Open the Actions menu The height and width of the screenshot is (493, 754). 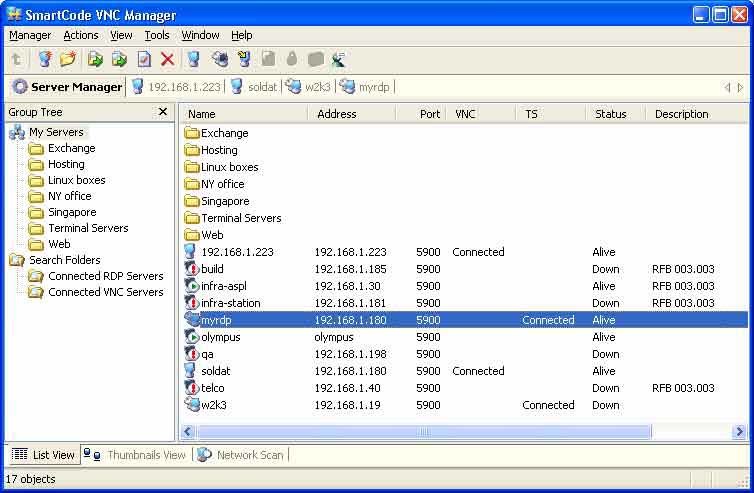click(81, 36)
